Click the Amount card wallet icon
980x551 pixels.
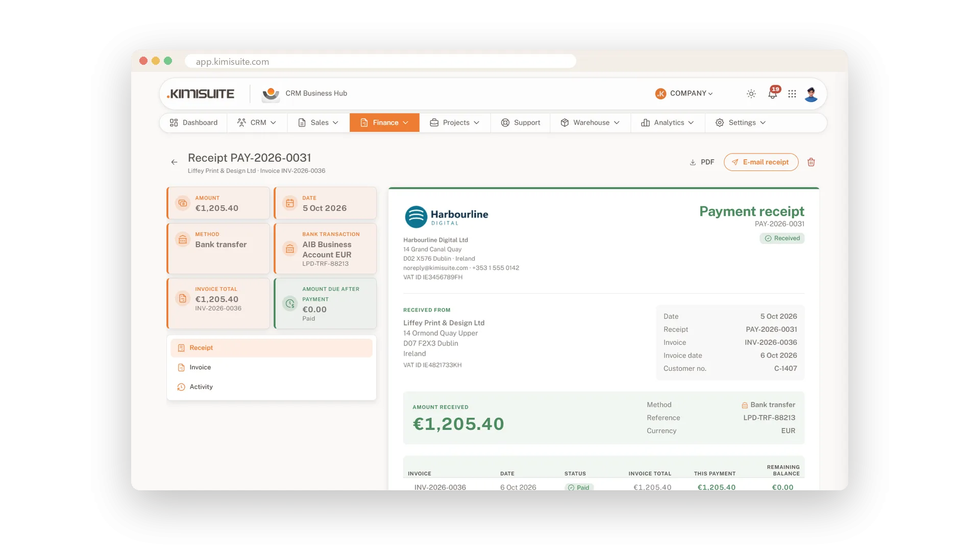[182, 203]
